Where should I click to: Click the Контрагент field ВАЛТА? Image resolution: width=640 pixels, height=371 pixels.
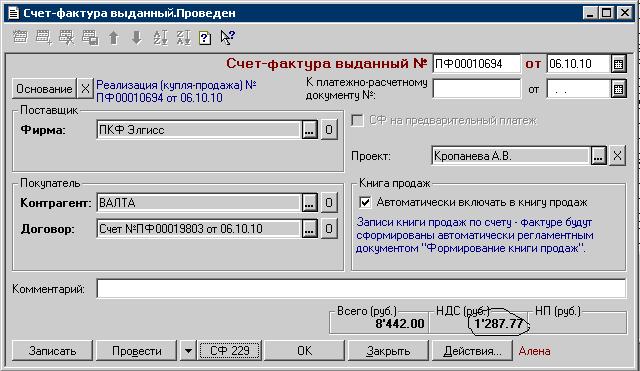pyautogui.click(x=199, y=203)
